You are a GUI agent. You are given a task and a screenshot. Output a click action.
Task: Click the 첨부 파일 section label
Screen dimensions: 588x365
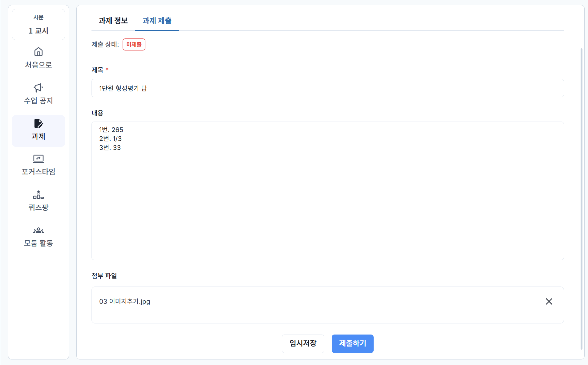click(x=104, y=276)
